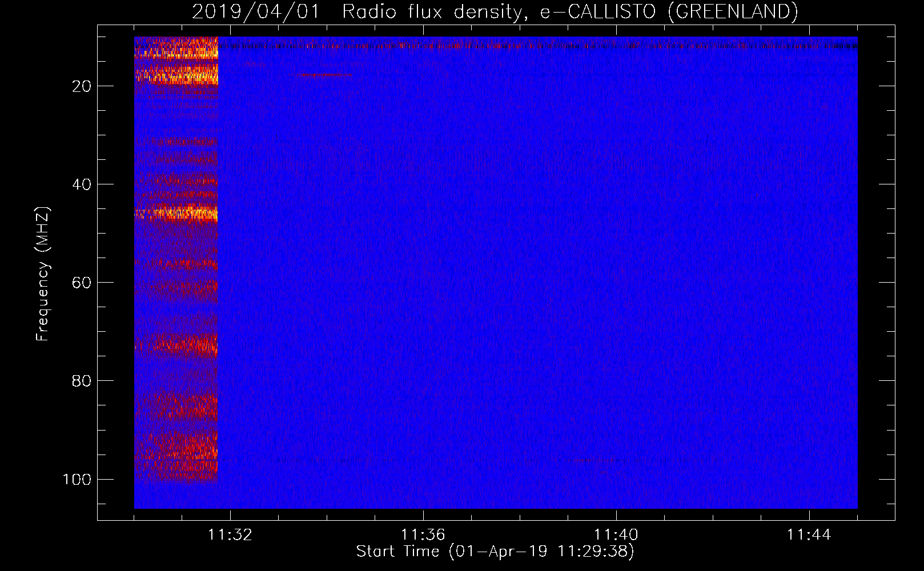This screenshot has width=924, height=571.
Task: Click the time tick label '11:40'
Action: click(616, 534)
